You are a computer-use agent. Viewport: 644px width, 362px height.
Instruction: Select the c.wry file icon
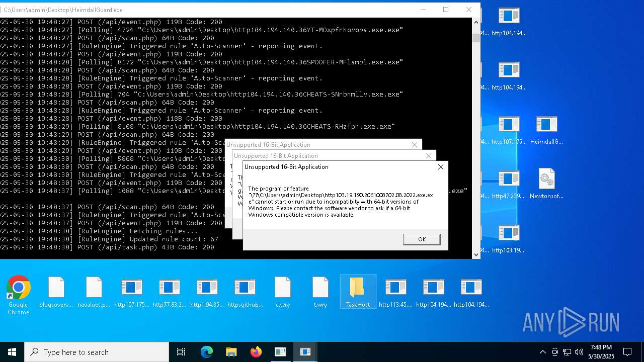tap(283, 292)
